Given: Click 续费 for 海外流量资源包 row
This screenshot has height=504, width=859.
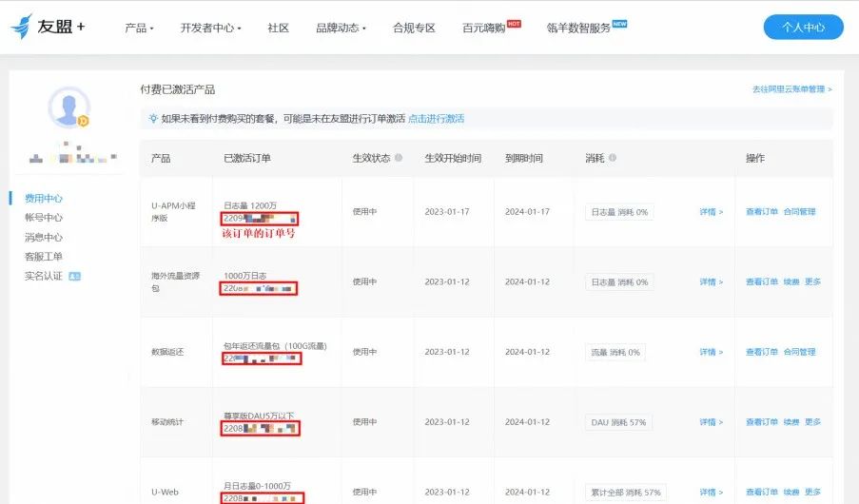Looking at the screenshot, I should [791, 281].
